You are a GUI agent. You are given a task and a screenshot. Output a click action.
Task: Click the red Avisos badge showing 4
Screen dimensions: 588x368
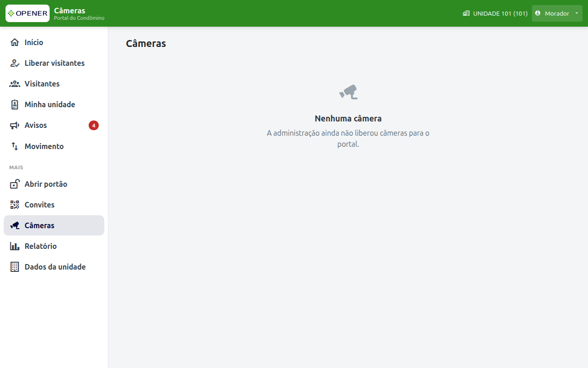pos(94,125)
